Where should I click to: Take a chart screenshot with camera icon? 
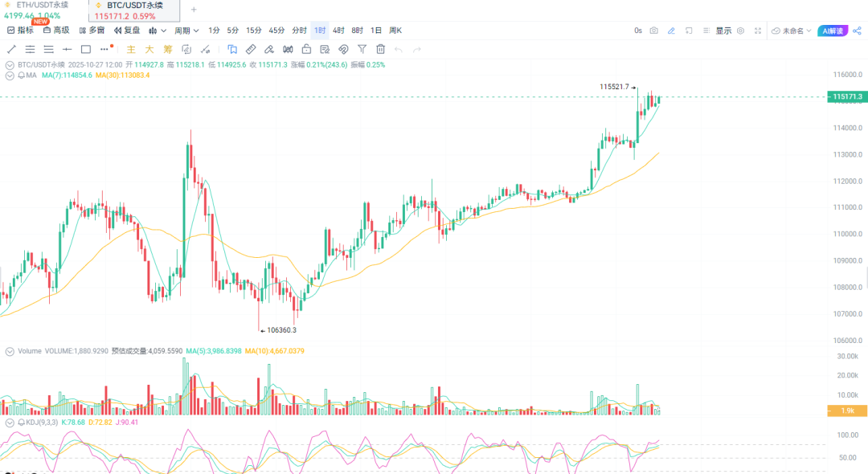[653, 31]
